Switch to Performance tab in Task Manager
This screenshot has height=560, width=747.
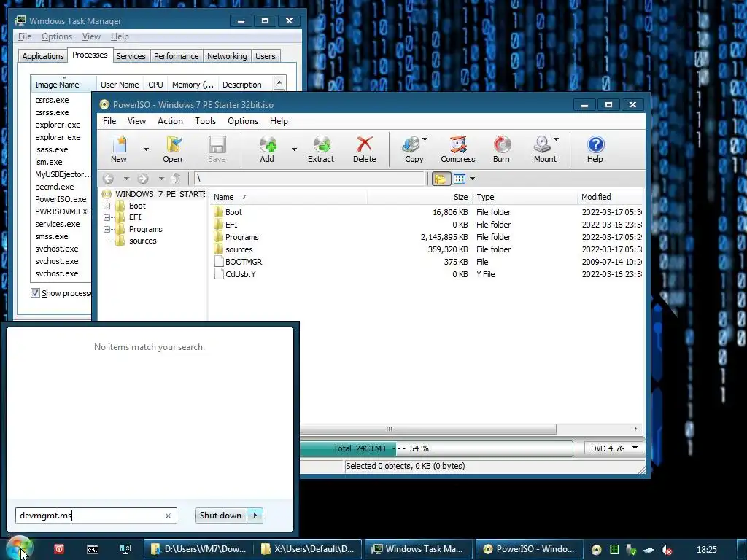[177, 56]
